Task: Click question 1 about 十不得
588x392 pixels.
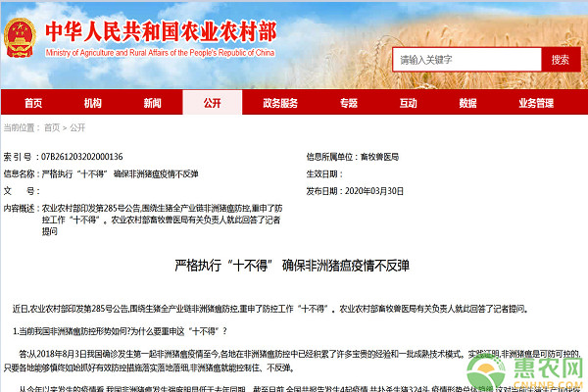Action: [x=120, y=331]
